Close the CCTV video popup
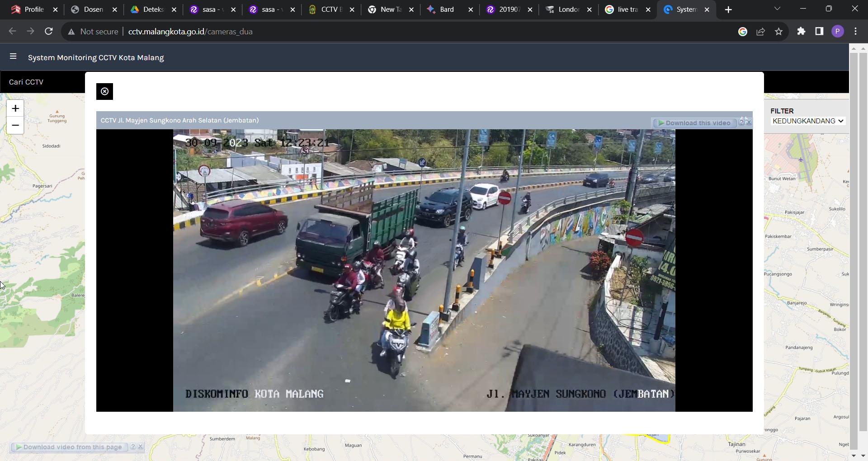Viewport: 868px width, 461px height. click(104, 91)
